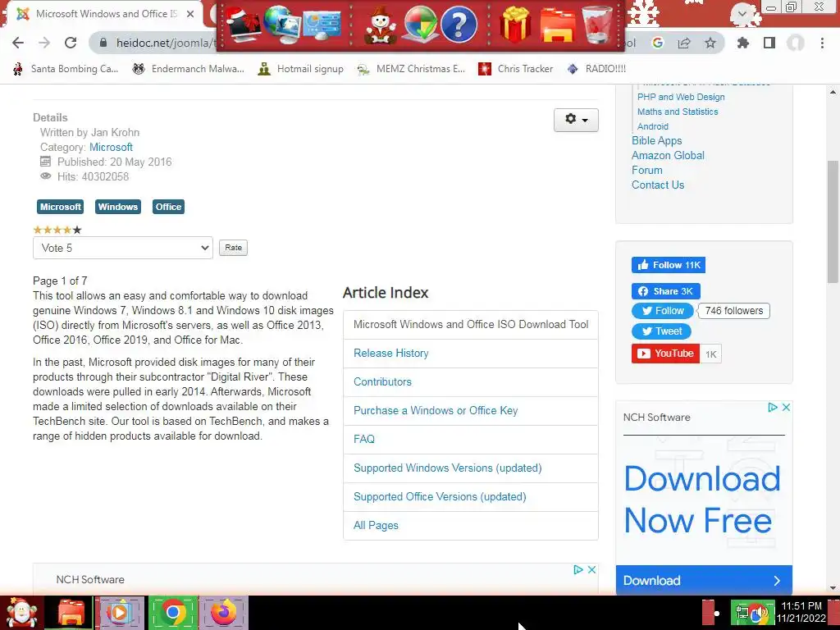Open the dock globe network icon
Viewport: 840px width, 630px height.
click(282, 24)
